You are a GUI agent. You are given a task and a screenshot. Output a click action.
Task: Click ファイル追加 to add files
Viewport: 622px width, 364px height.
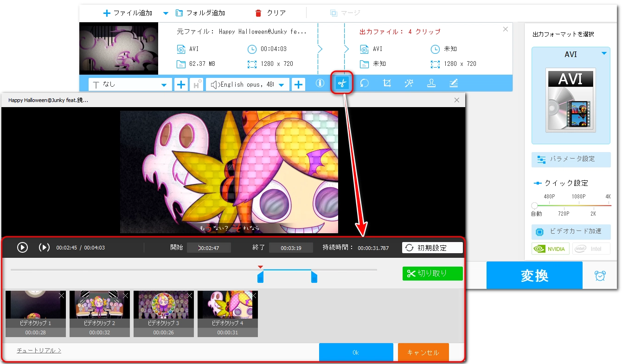[128, 13]
